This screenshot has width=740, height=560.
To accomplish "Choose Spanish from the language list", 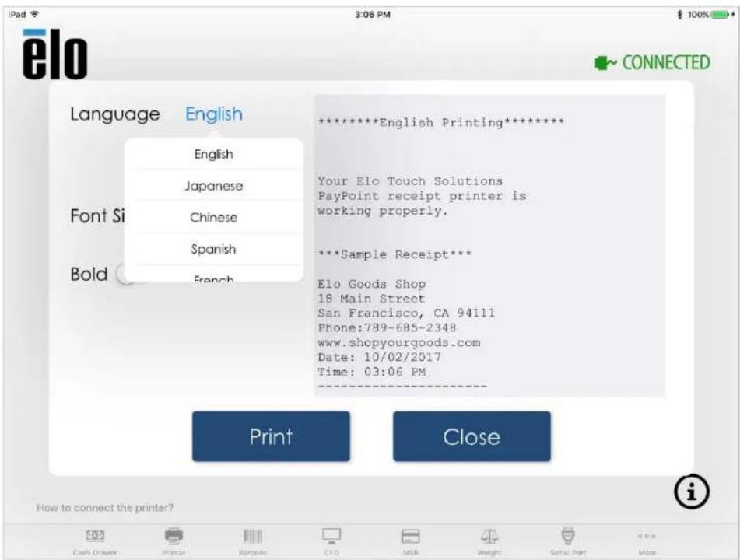I will pos(214,249).
